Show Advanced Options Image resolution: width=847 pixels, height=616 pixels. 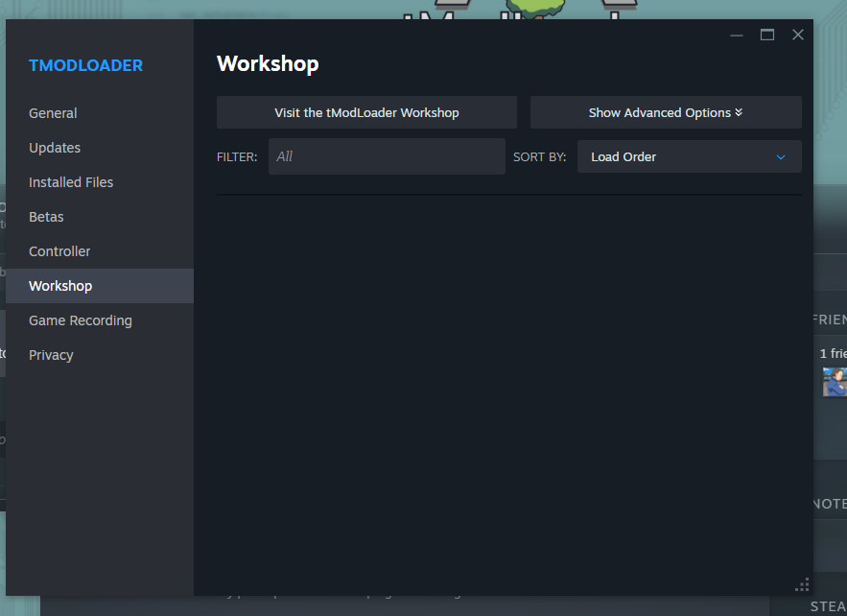pyautogui.click(x=666, y=112)
